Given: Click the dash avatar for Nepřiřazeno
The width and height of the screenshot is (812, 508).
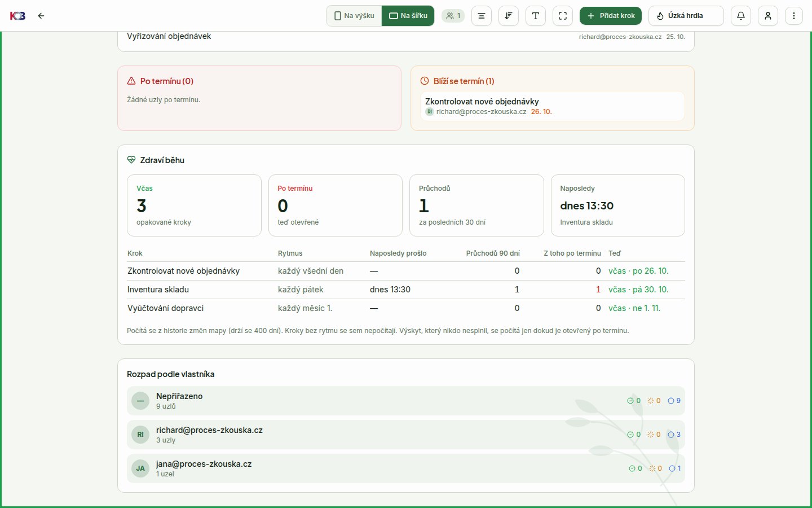Looking at the screenshot, I should [x=140, y=401].
